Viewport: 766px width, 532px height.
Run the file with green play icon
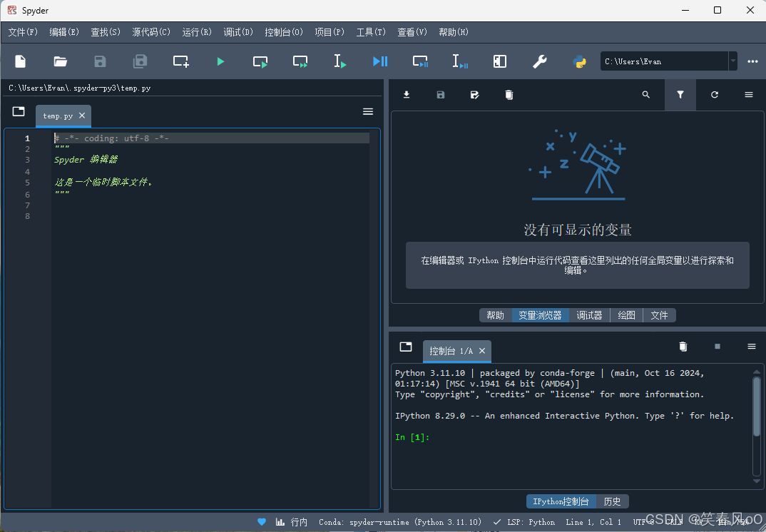pyautogui.click(x=220, y=61)
